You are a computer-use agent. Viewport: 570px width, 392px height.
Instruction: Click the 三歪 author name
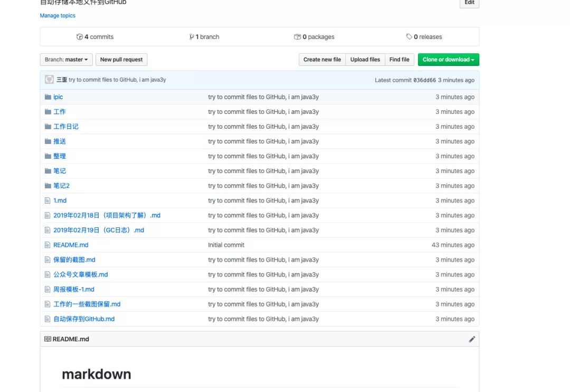coord(62,80)
